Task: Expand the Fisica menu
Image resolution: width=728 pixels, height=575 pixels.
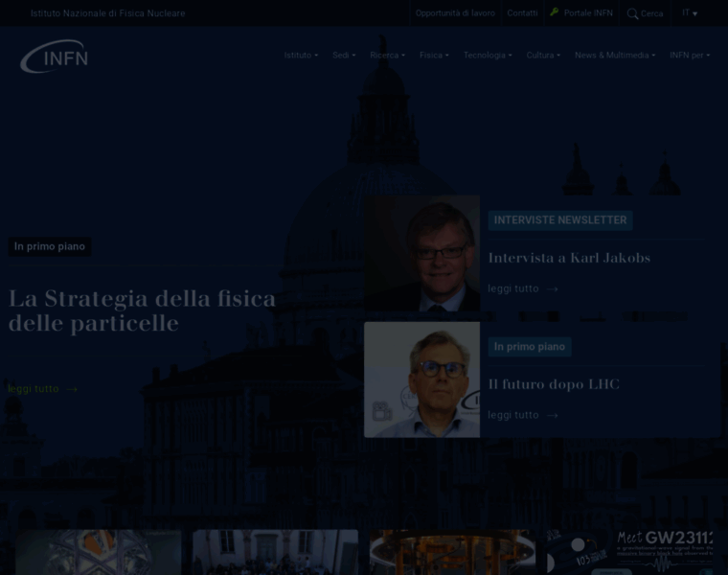Action: pos(434,56)
